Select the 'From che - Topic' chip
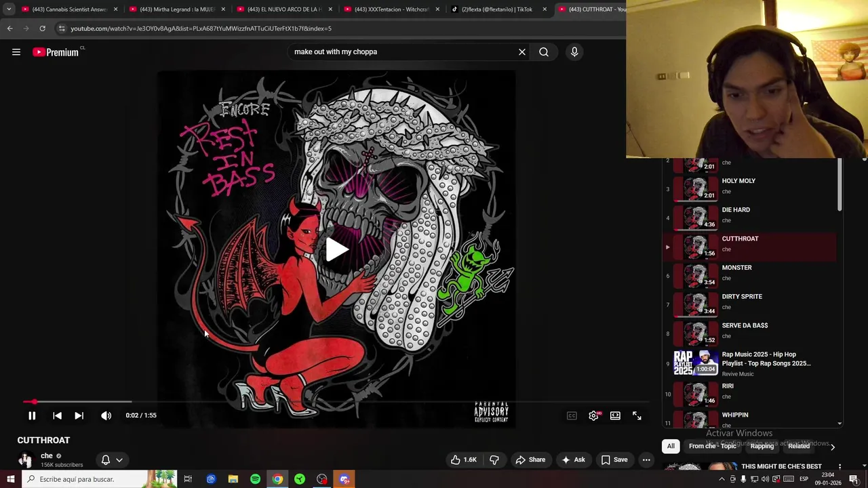This screenshot has width=868, height=488. pos(713,446)
